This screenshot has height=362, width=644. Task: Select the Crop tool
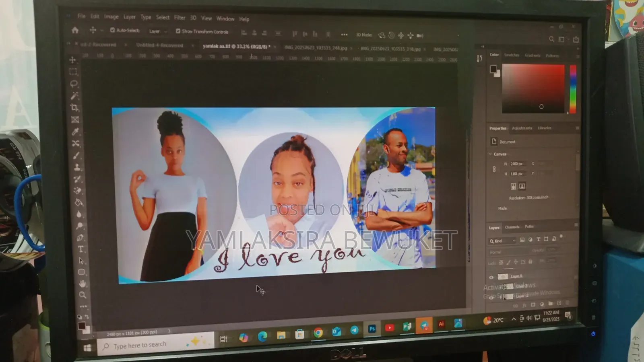(74, 107)
